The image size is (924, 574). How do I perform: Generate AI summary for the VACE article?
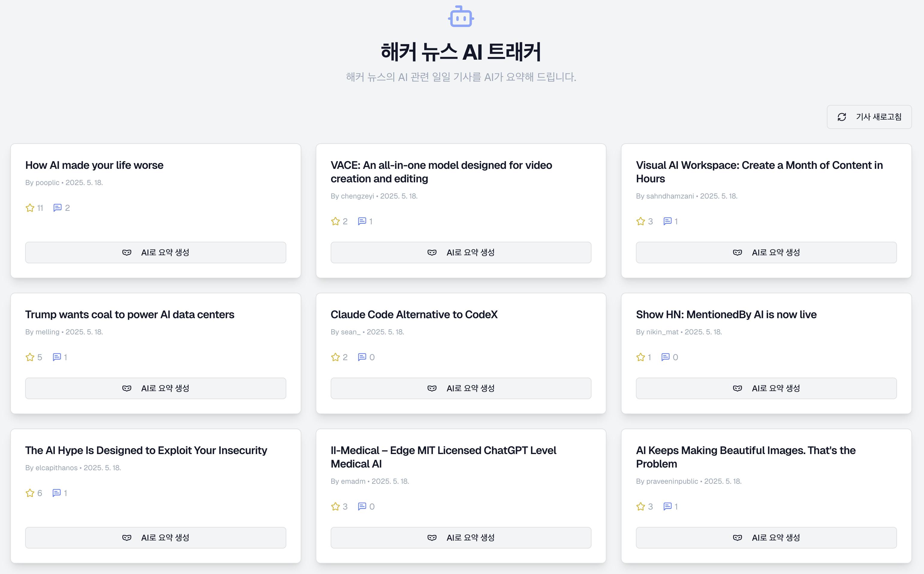pyautogui.click(x=461, y=253)
